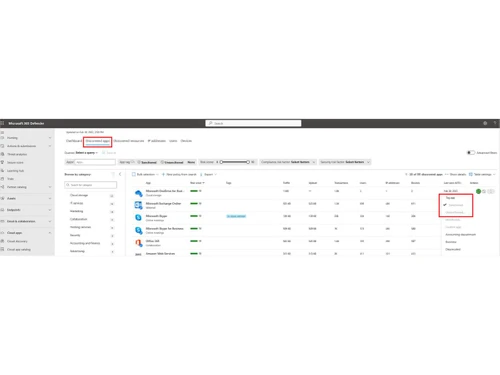500x375 pixels.
Task: Click New policy from search
Action: click(179, 174)
